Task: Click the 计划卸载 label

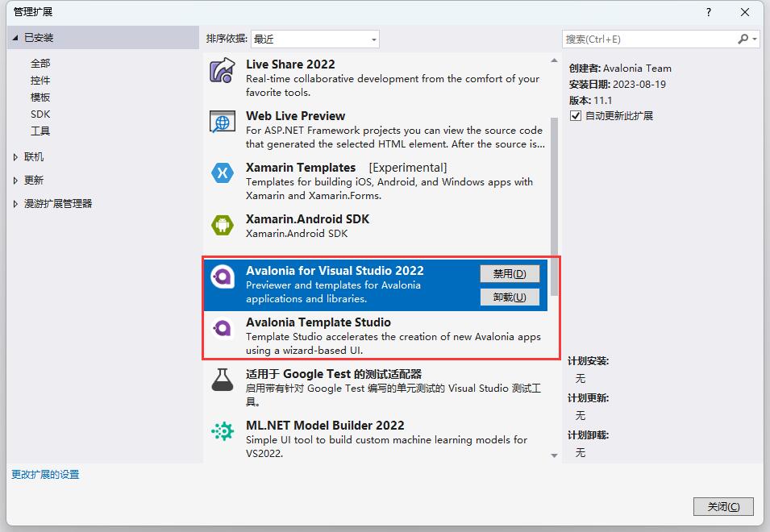Action: tap(589, 435)
